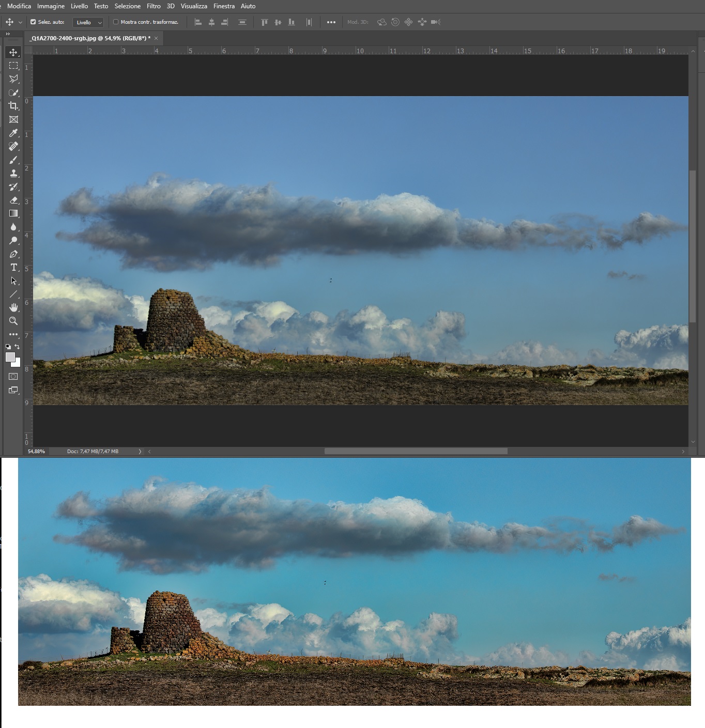705x728 pixels.
Task: Select the Zoom magnifier tool
Action: tap(13, 321)
